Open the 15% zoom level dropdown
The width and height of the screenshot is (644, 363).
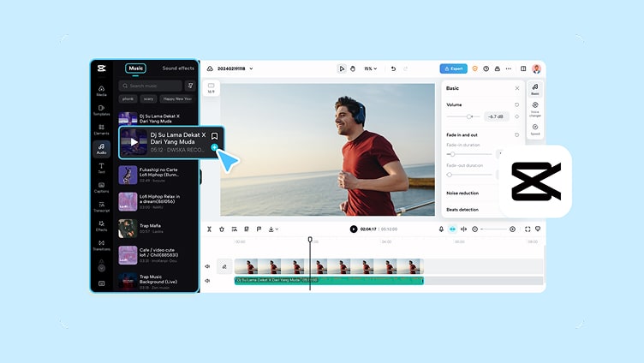[371, 68]
